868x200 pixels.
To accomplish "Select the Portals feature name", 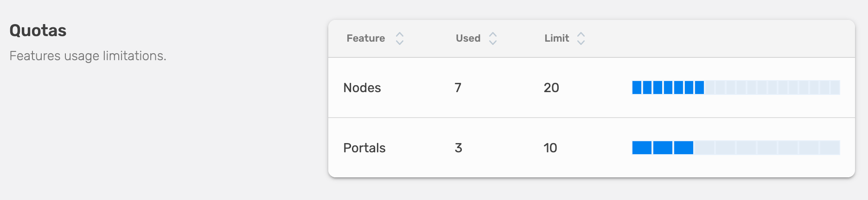I will 364,148.
